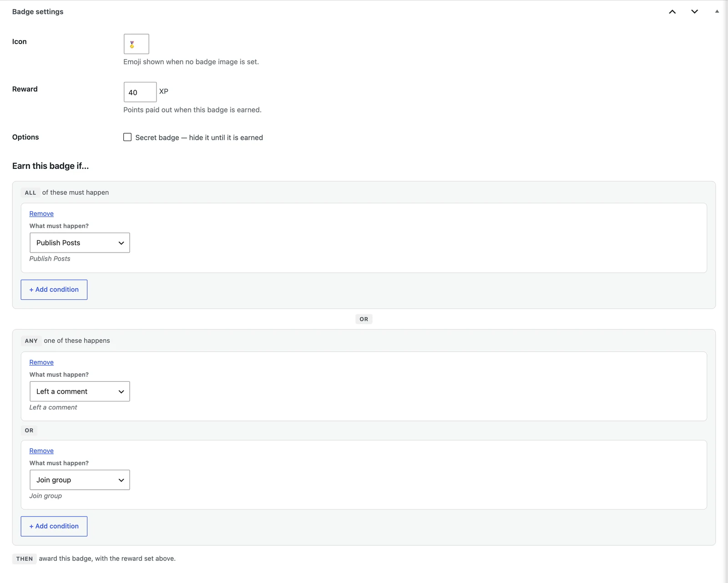The image size is (728, 583).
Task: Click the ANY group badge label
Action: (x=31, y=341)
